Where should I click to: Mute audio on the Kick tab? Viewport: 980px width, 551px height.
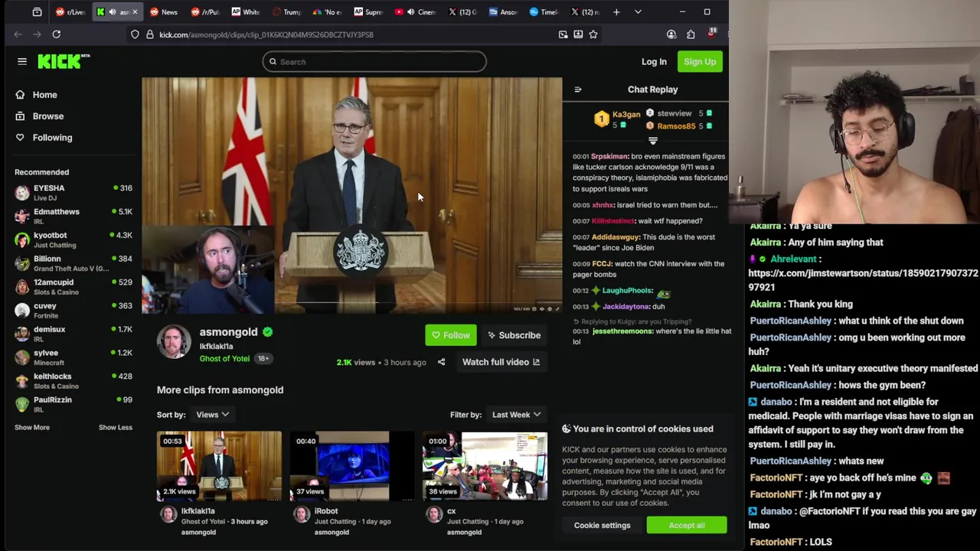pyautogui.click(x=112, y=12)
